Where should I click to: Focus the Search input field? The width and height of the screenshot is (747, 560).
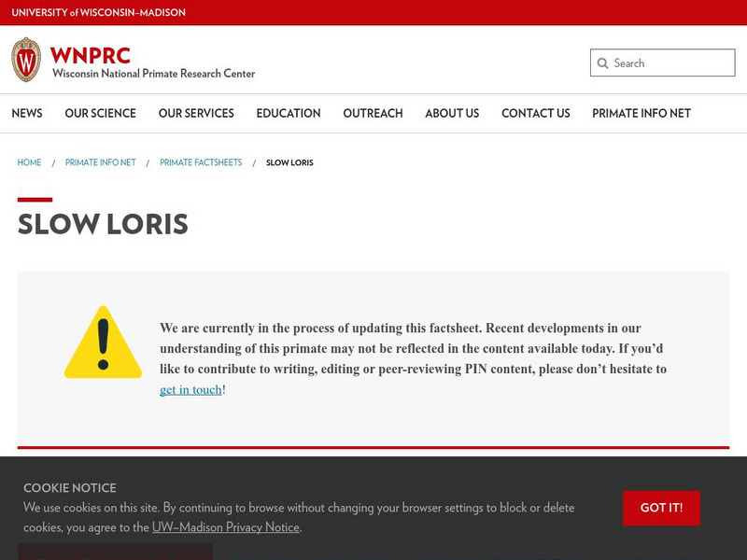click(x=663, y=63)
